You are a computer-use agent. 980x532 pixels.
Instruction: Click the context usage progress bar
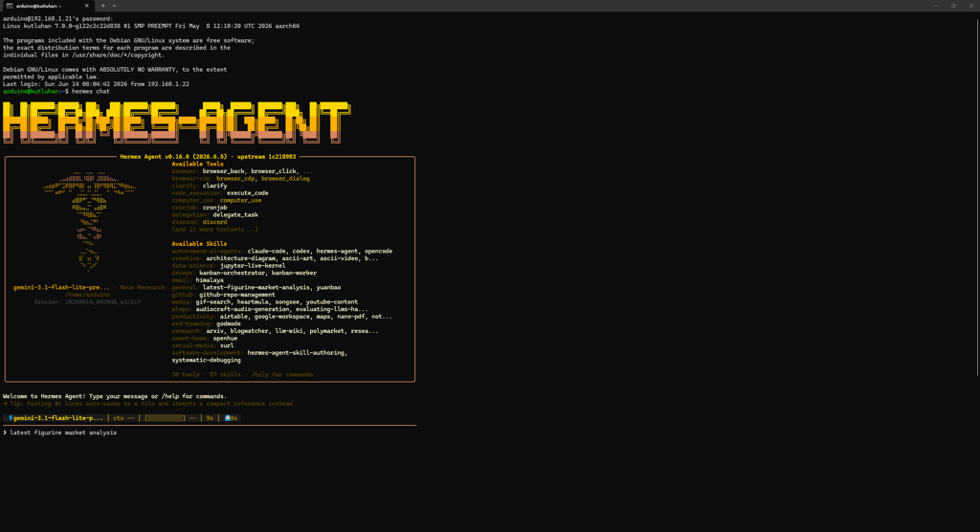[165, 418]
